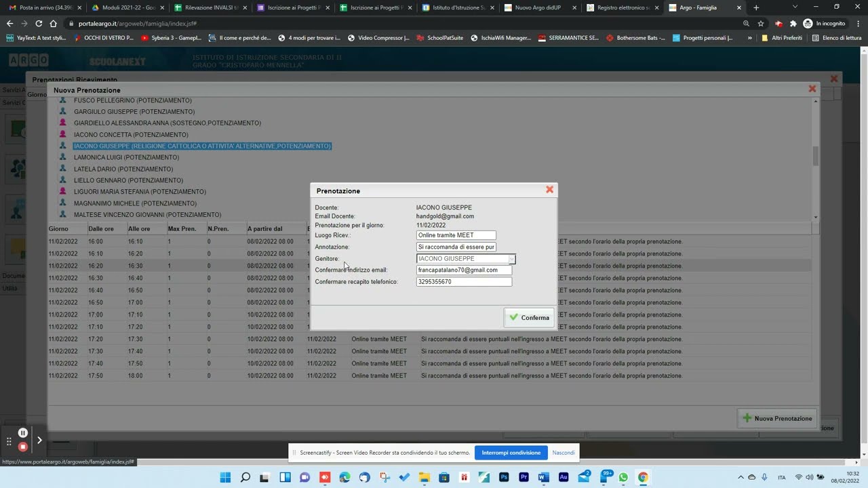Edit the Annotazione text field
868x488 pixels.
(456, 247)
